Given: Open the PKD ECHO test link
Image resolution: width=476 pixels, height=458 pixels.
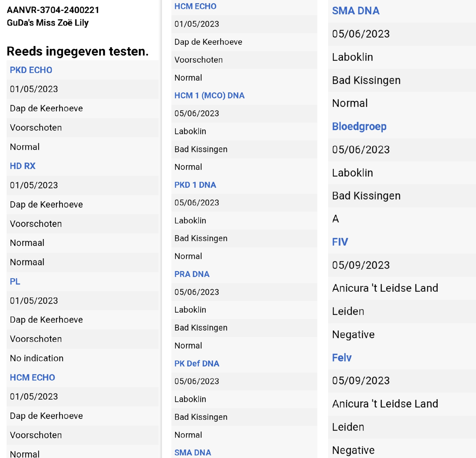Looking at the screenshot, I should point(31,70).
